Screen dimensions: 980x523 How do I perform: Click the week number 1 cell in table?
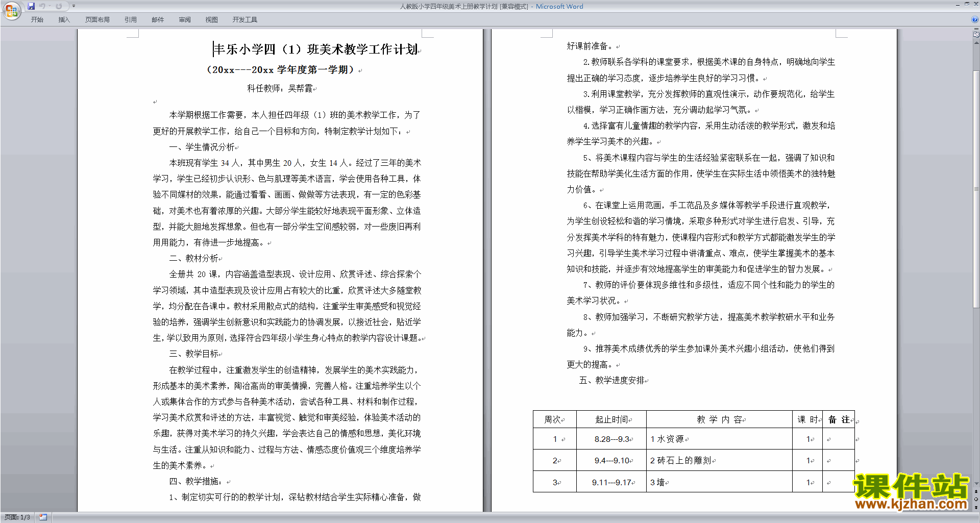[x=555, y=439]
